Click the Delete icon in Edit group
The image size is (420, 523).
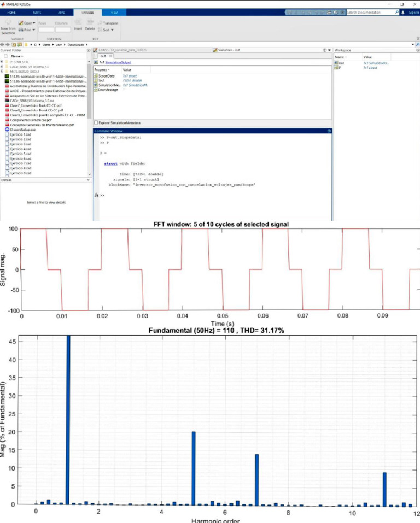click(90, 24)
